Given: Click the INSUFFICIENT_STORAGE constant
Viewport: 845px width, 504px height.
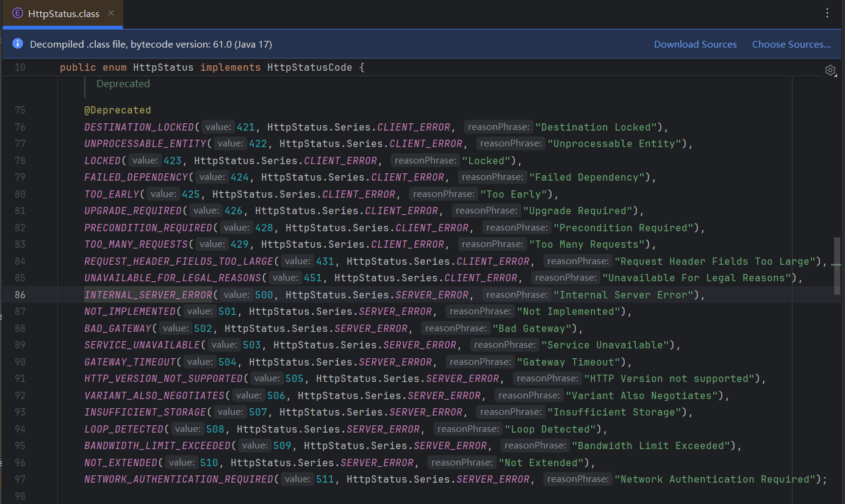Looking at the screenshot, I should [x=145, y=412].
